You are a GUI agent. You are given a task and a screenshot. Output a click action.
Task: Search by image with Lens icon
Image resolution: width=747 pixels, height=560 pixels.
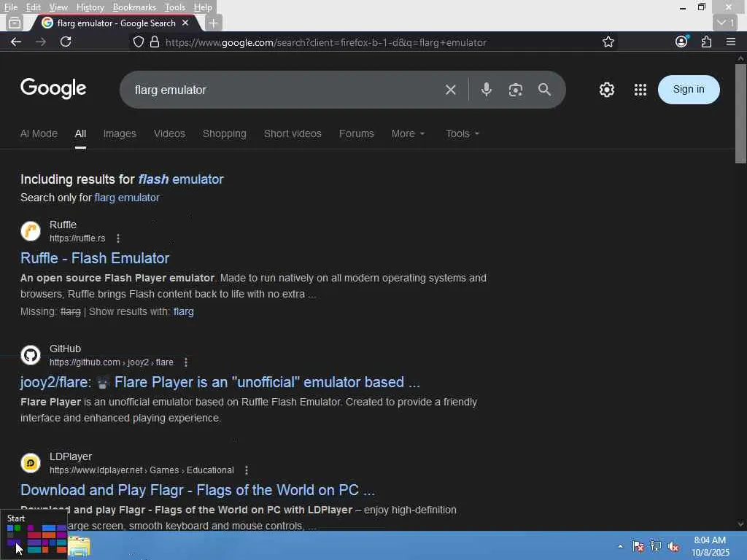(x=516, y=90)
